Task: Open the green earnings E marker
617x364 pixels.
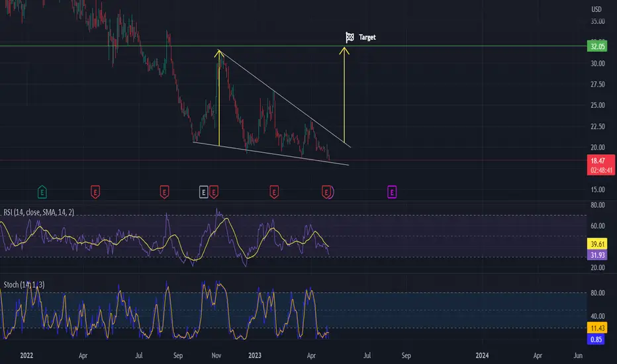Action: tap(42, 192)
